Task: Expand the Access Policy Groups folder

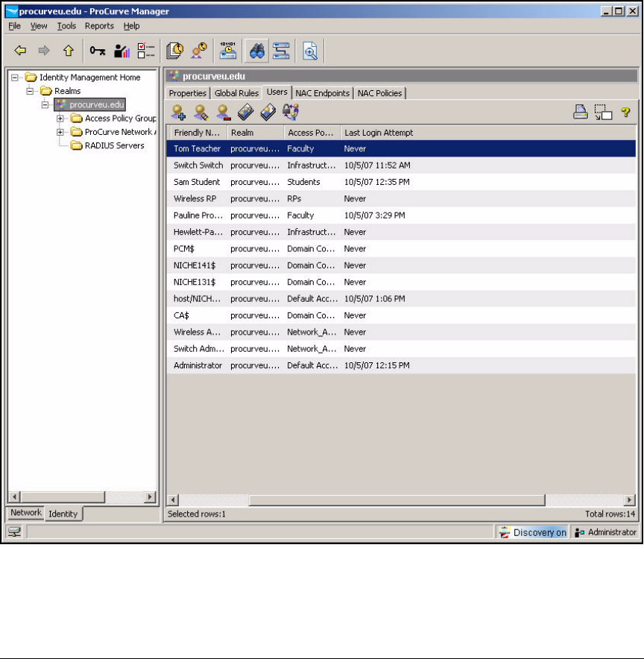Action: pos(60,119)
